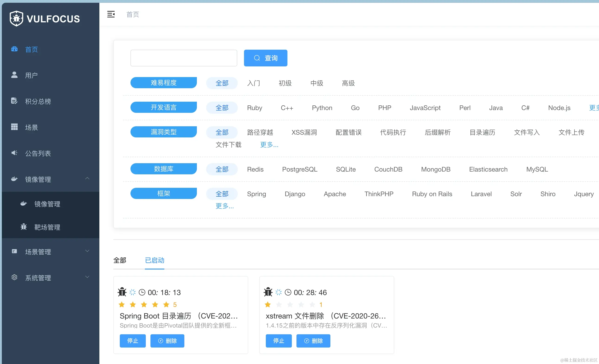This screenshot has width=599, height=364.
Task: Click bug icon on Spring Boot card
Action: click(x=122, y=292)
